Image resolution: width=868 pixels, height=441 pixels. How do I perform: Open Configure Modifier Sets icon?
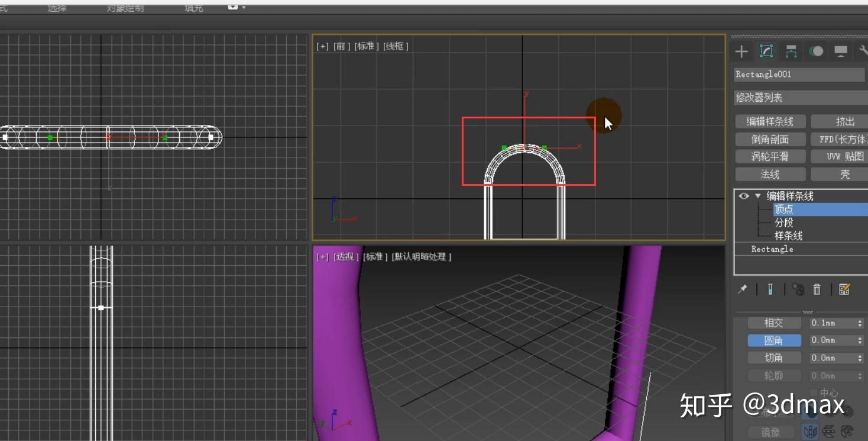point(844,289)
